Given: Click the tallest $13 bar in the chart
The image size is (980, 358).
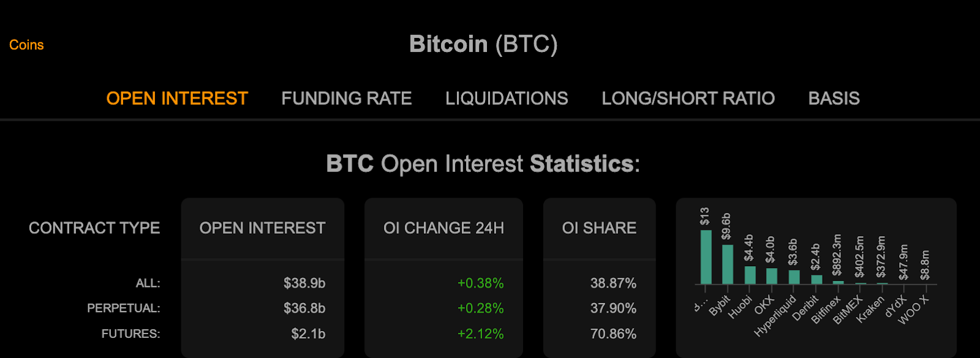Looking at the screenshot, I should (706, 257).
